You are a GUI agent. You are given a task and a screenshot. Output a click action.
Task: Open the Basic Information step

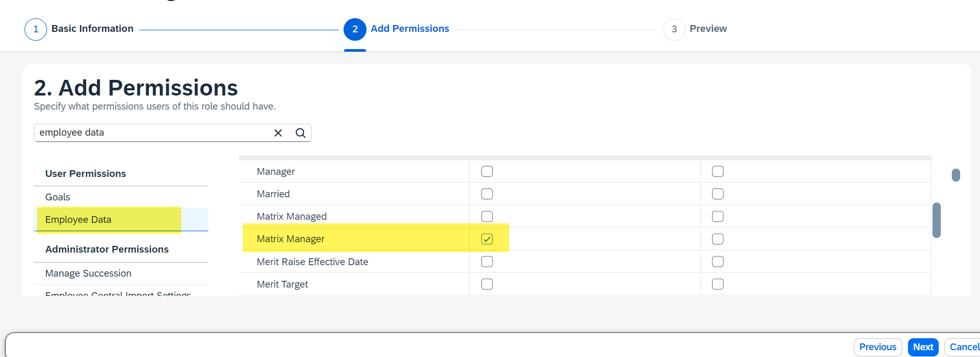click(x=92, y=29)
